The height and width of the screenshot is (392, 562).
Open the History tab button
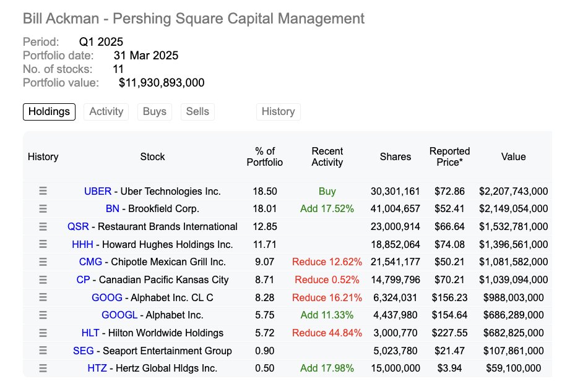coord(278,112)
